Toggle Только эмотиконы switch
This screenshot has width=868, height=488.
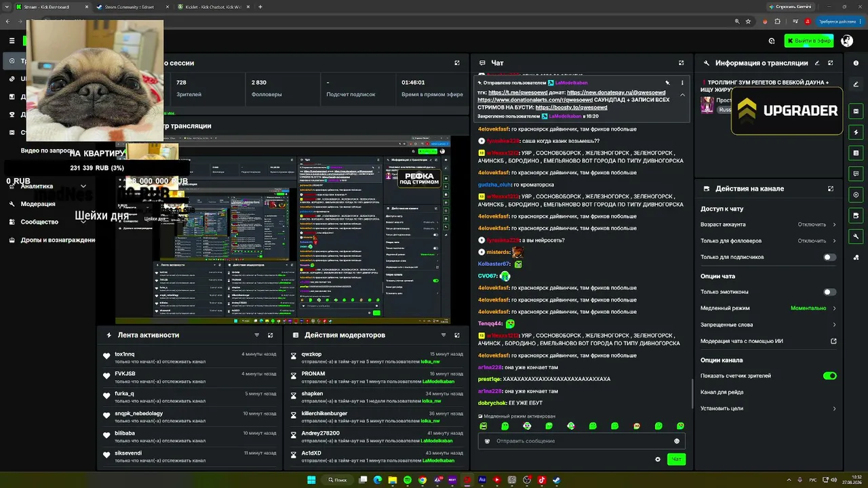click(x=829, y=292)
